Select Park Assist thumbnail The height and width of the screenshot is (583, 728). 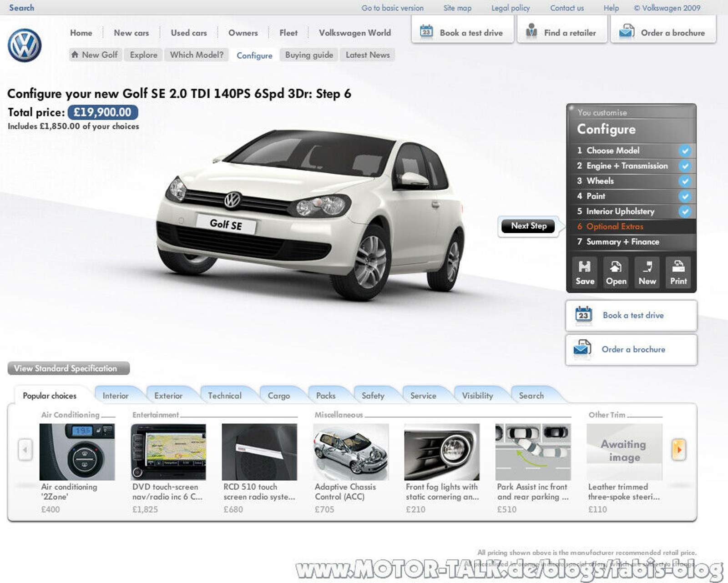[533, 452]
